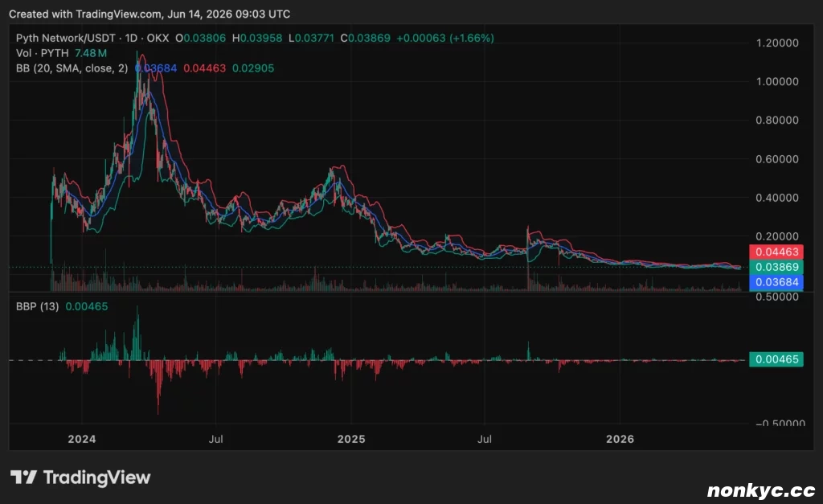Click the 1.20000 price axis label
The width and height of the screenshot is (823, 504).
(x=777, y=43)
